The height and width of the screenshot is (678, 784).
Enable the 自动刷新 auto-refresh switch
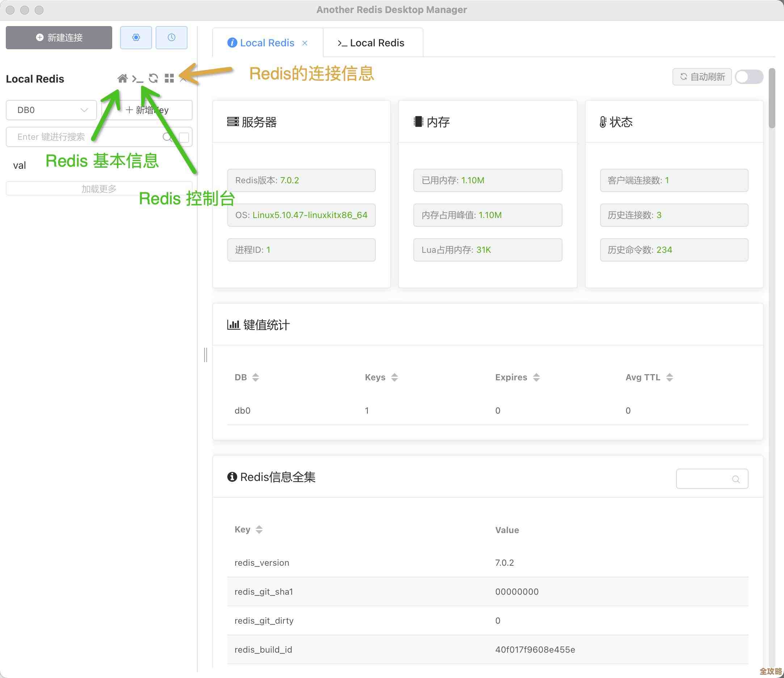[x=749, y=77]
